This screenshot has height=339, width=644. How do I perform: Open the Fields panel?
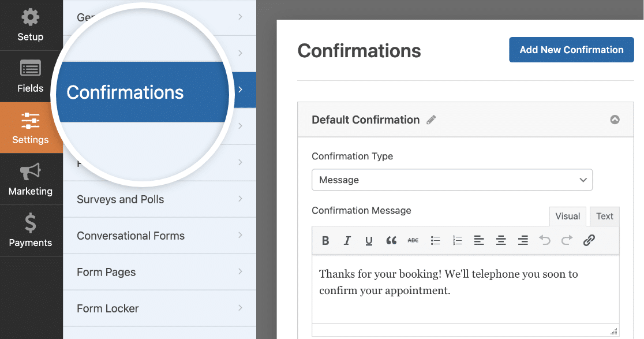(31, 76)
